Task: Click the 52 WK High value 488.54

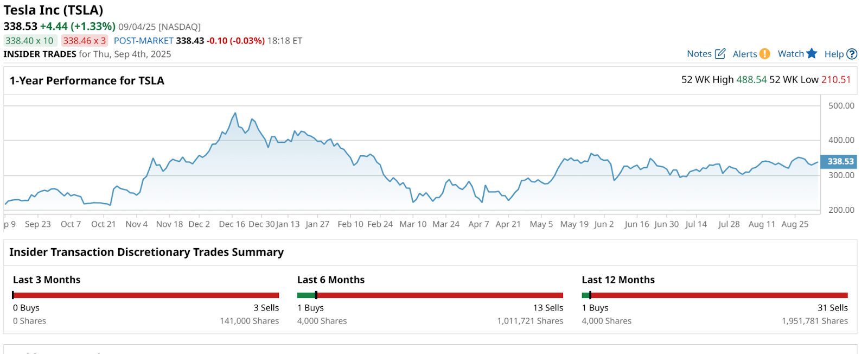Action: [751, 80]
